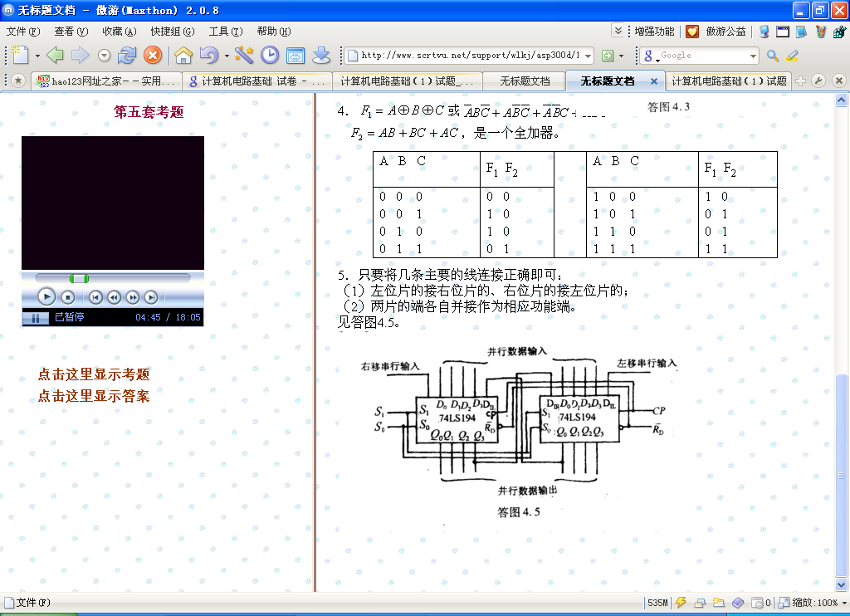Click the 傲游公益 toolbar label
850x616 pixels.
(725, 32)
